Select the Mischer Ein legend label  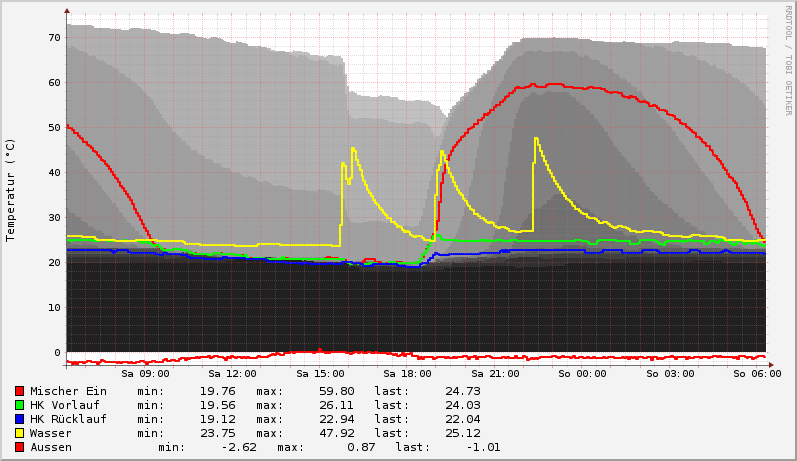[68, 391]
